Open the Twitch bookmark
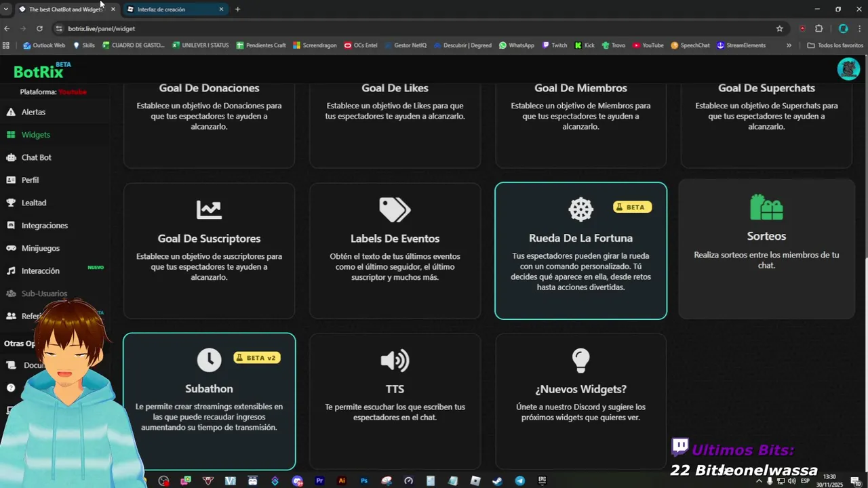This screenshot has height=488, width=868. [x=554, y=45]
